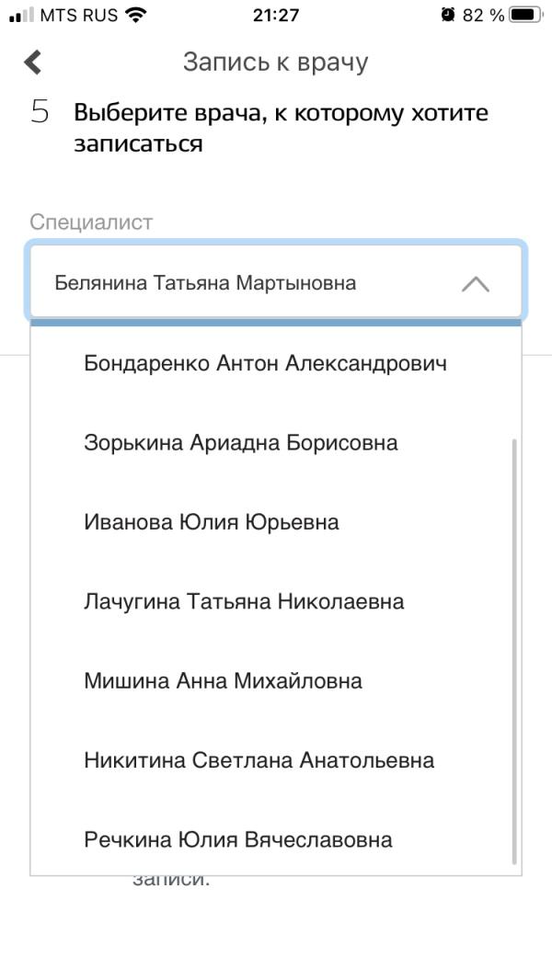Tap the battery icon in status bar
Viewport: 552px width, 980px height.
[x=525, y=15]
